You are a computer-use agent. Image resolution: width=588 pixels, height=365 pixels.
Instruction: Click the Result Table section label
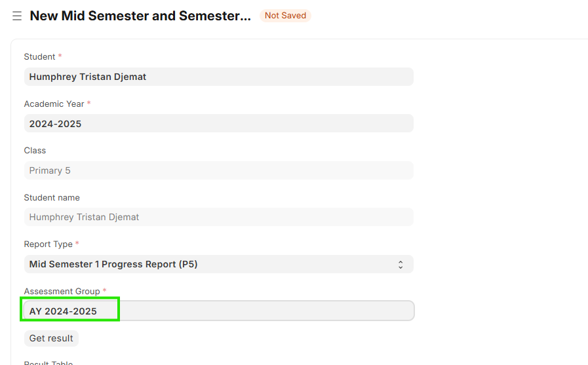49,362
